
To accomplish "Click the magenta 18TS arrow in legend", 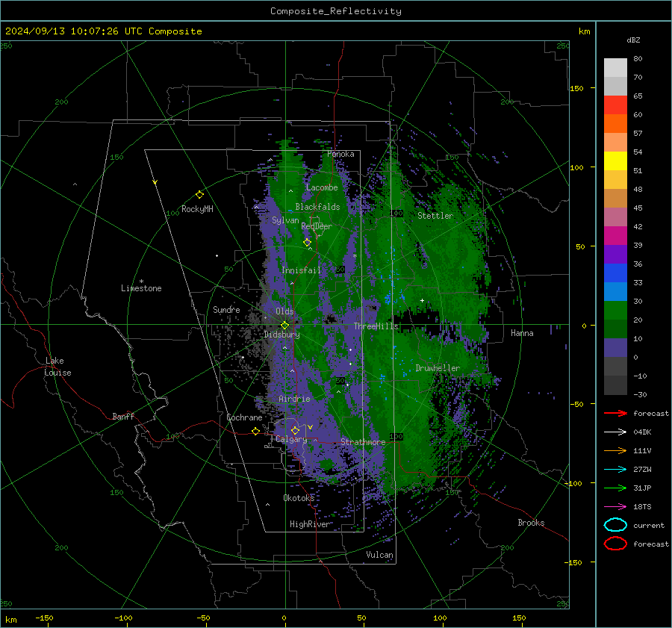I will [615, 507].
